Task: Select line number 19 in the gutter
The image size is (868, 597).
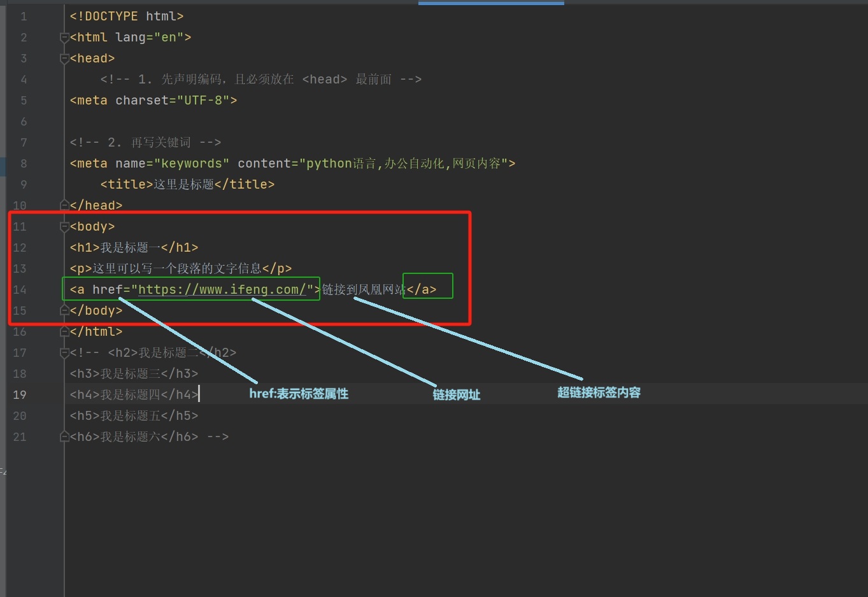Action: click(19, 394)
